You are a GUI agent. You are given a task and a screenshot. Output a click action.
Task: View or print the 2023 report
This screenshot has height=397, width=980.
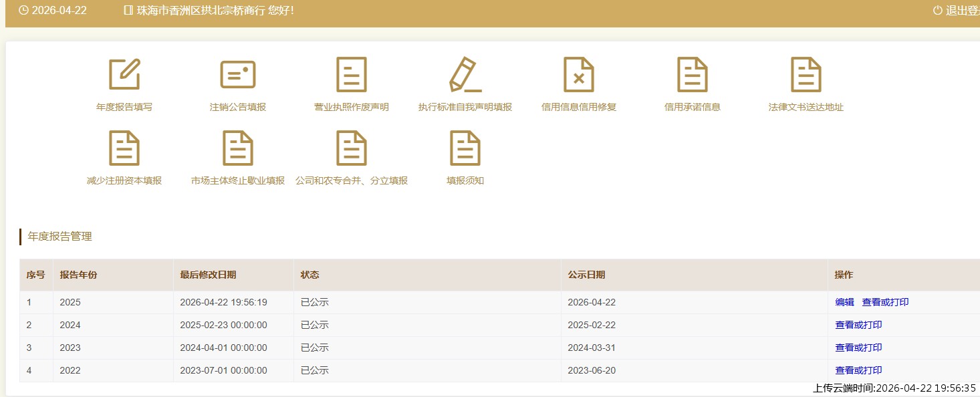tap(858, 348)
